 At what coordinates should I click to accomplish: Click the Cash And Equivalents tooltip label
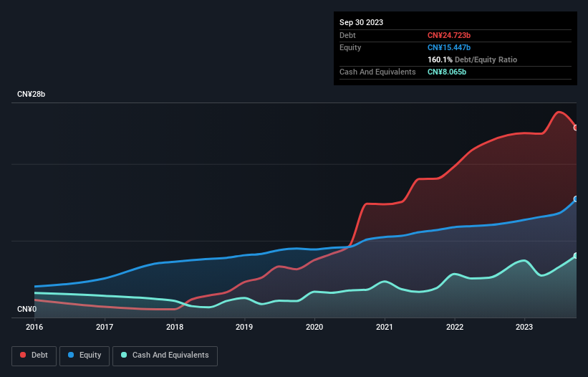tap(377, 72)
